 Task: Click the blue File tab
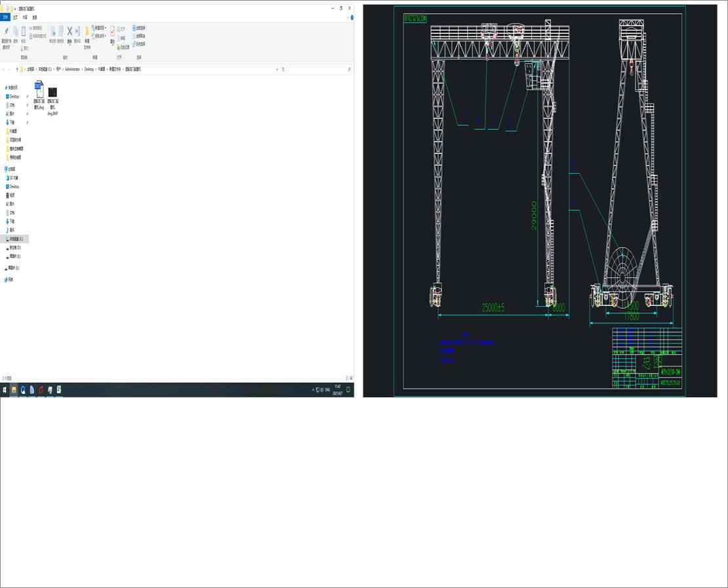pos(5,17)
